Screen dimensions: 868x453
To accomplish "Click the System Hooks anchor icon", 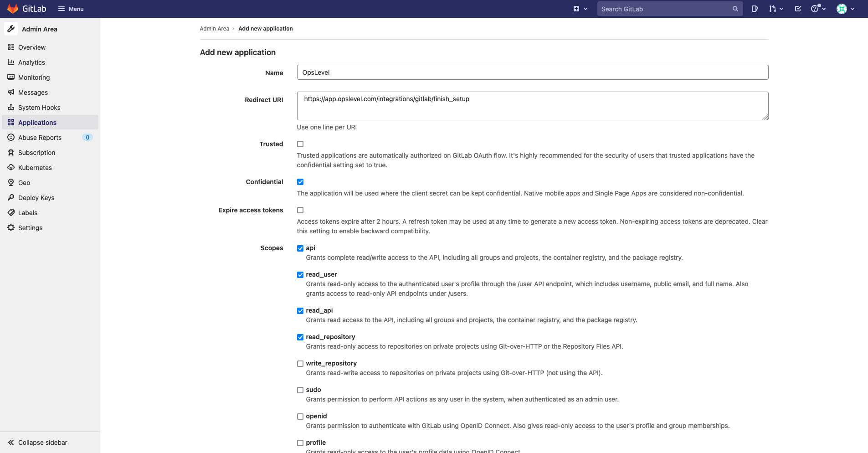I will pos(11,107).
